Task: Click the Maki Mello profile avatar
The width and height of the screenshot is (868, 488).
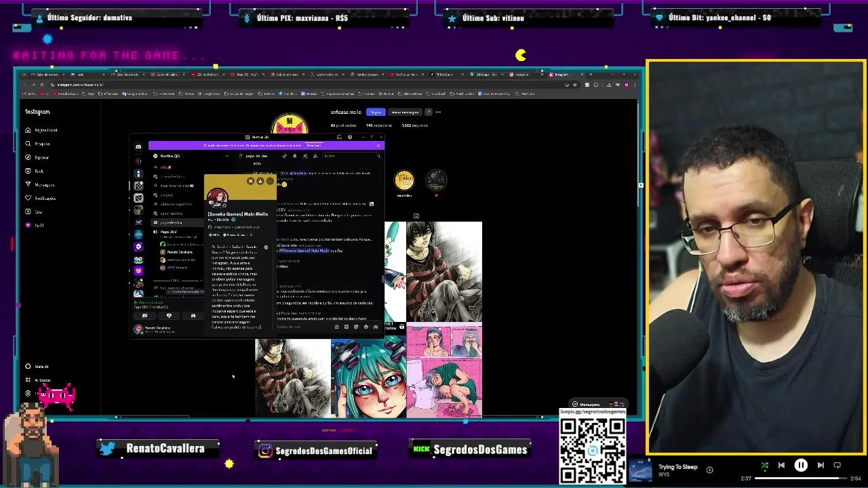Action: click(x=218, y=197)
